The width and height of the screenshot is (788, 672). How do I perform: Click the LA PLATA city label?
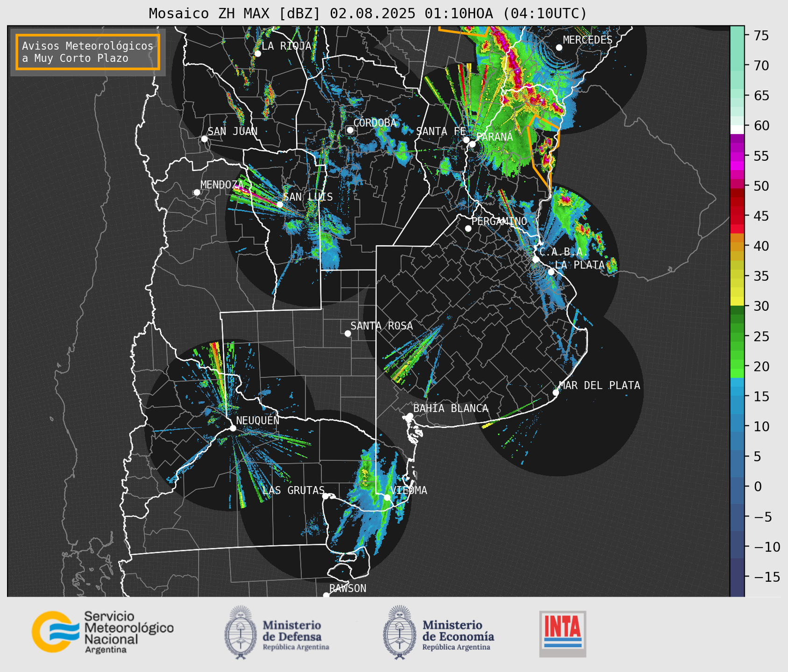click(580, 265)
